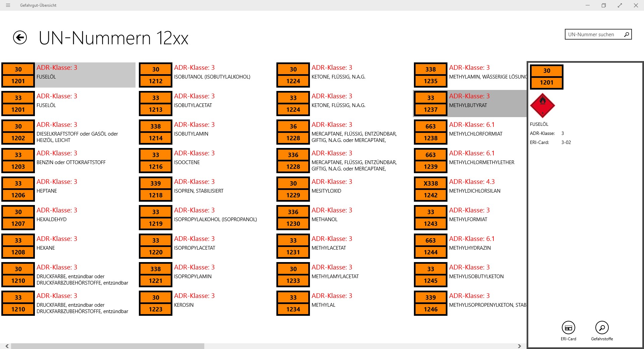Select the 338/1214 ISOBUTYLAMIN placard
The width and height of the screenshot is (644, 349).
coord(156,132)
